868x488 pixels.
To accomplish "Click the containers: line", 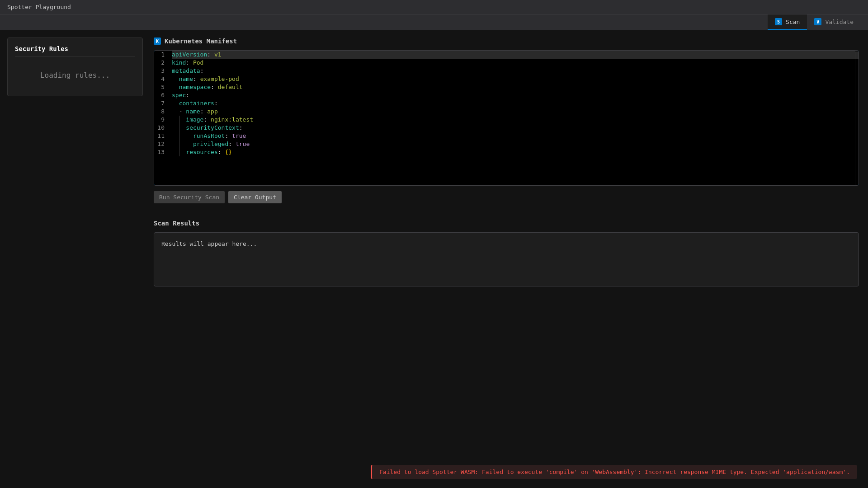I will (198, 103).
